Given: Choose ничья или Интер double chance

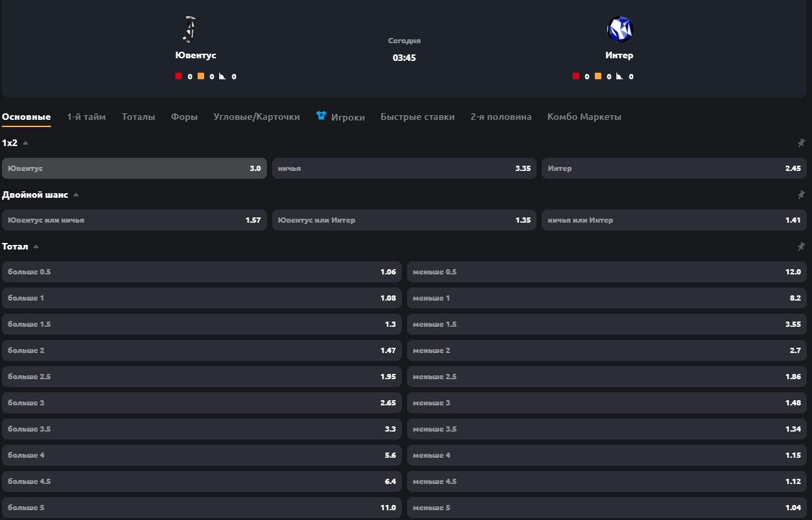Looking at the screenshot, I should (674, 220).
